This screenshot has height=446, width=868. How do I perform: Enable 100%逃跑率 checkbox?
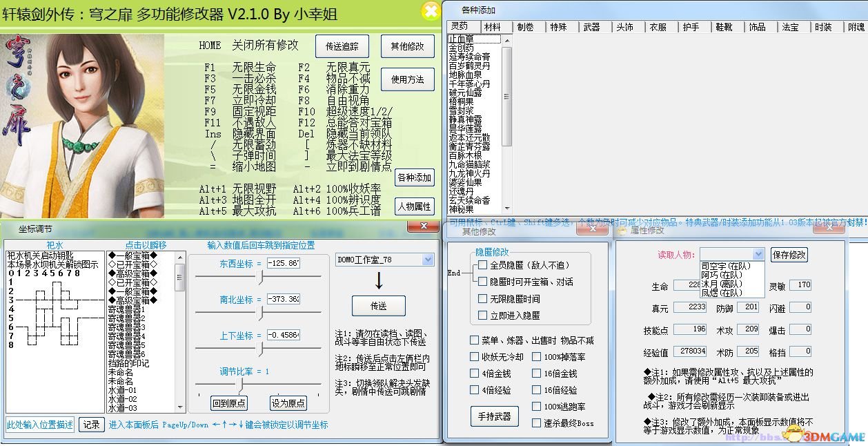pos(537,407)
